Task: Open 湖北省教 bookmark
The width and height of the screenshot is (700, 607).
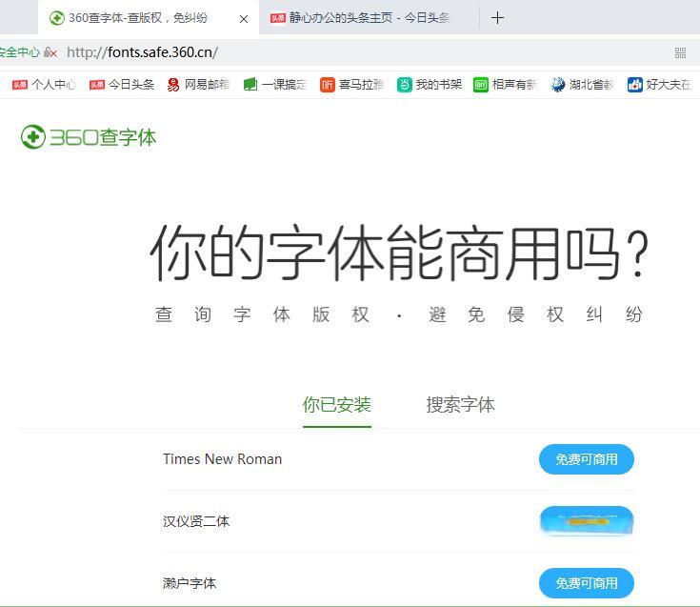Action: 582,85
